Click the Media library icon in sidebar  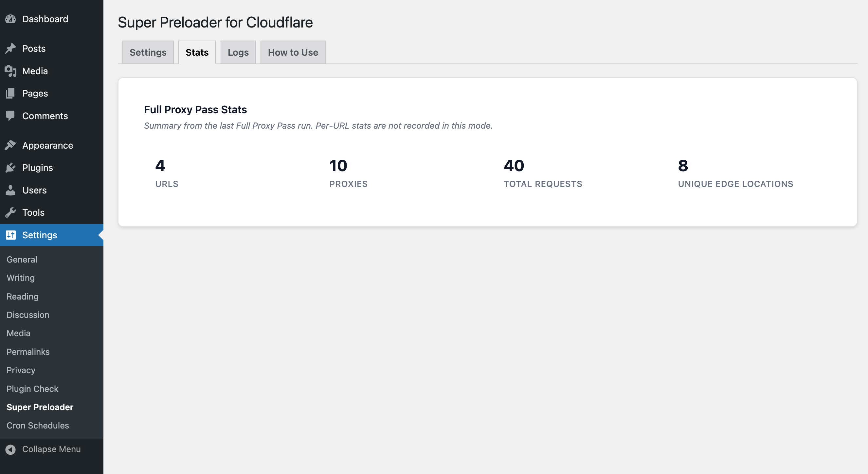point(10,71)
